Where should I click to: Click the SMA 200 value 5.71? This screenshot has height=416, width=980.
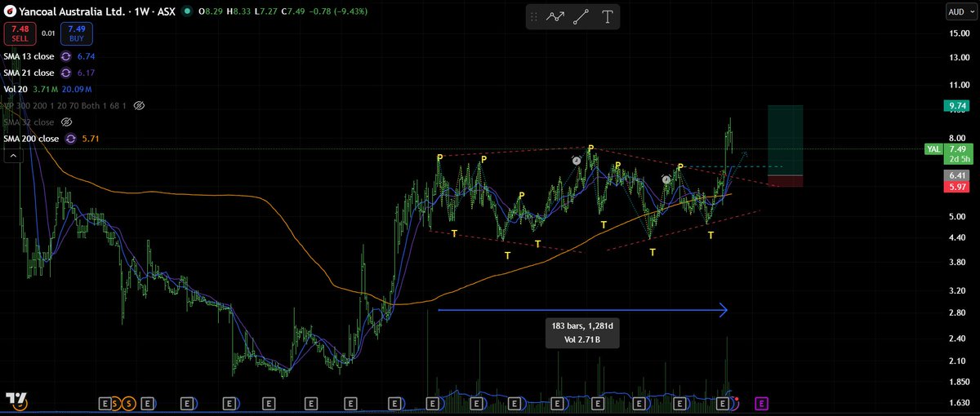[x=89, y=139]
